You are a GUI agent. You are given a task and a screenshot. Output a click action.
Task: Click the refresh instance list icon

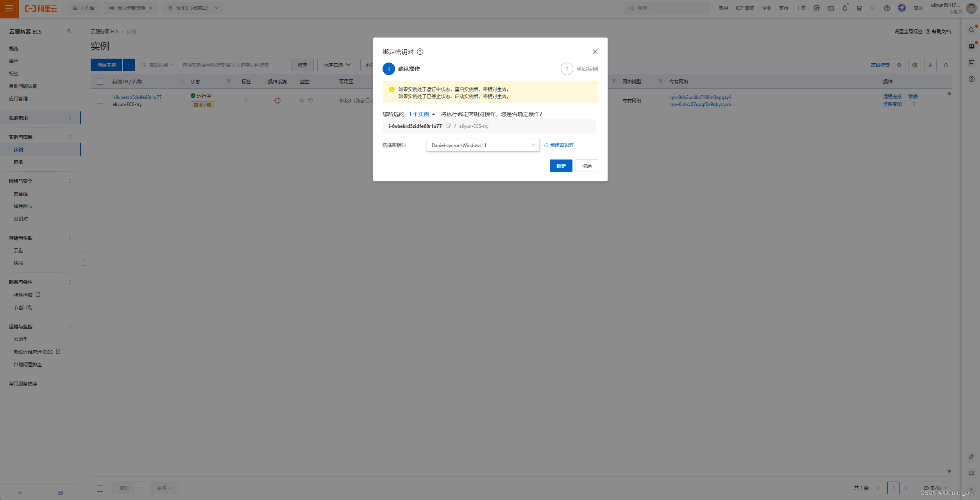(946, 65)
